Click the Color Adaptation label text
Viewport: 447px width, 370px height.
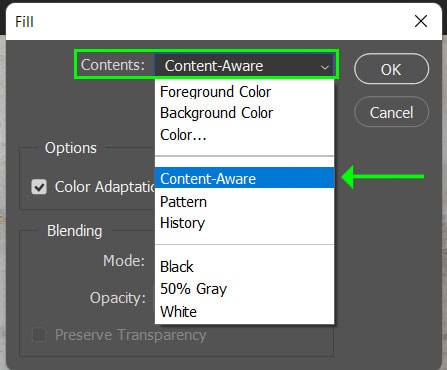[105, 187]
